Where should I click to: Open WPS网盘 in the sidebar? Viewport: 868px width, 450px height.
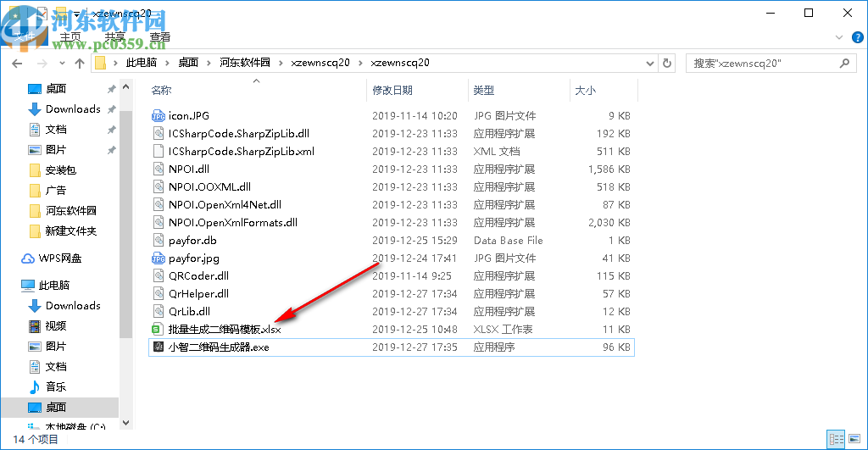point(52,258)
